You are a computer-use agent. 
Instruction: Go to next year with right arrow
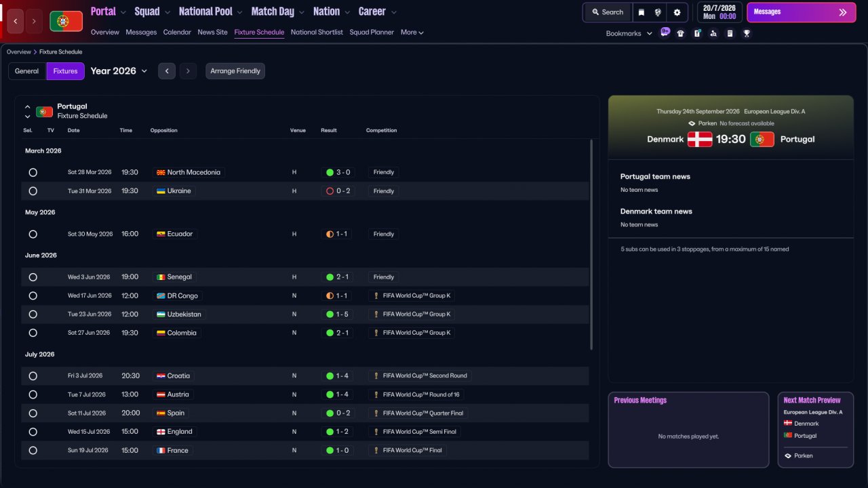click(189, 71)
